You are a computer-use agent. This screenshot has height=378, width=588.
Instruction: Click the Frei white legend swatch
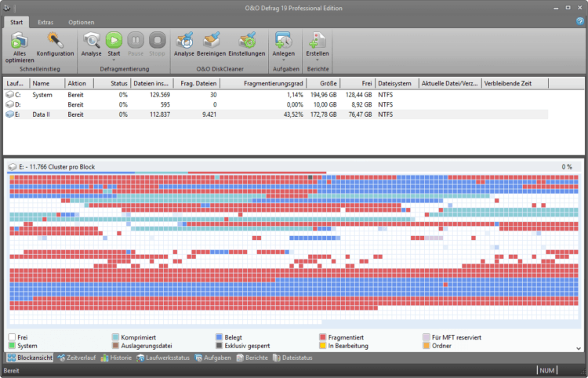coord(12,337)
